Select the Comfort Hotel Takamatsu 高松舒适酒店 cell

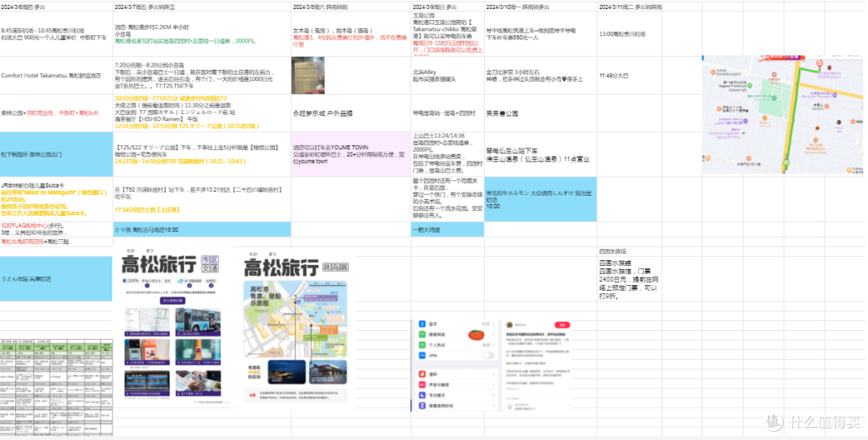pos(56,75)
